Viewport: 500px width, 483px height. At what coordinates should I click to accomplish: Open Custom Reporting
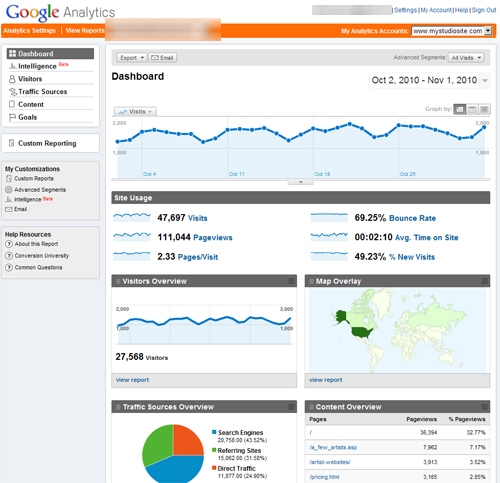47,143
